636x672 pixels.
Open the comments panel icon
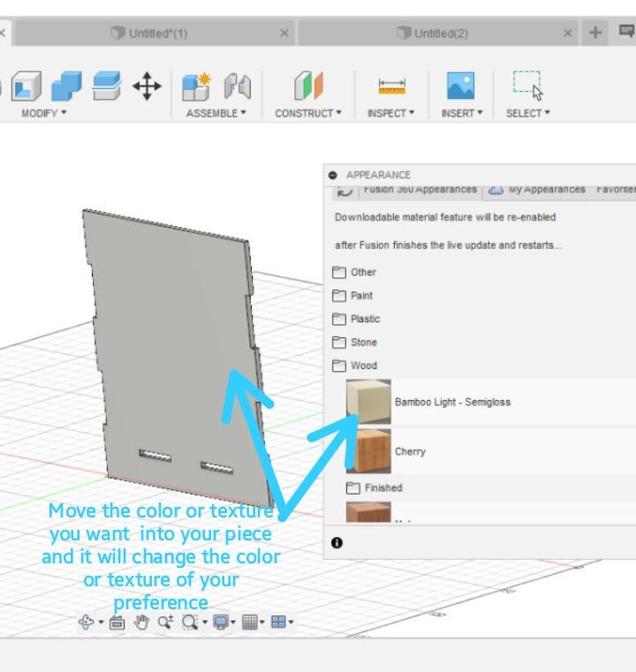point(626,31)
